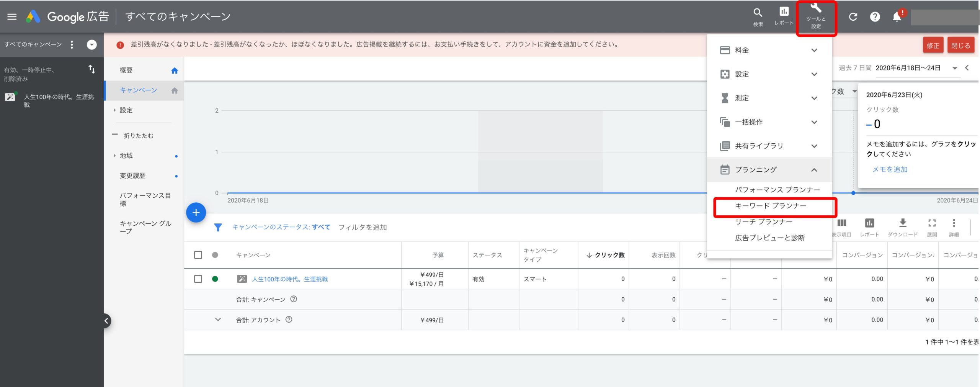The image size is (980, 387).
Task: Click the home icon beside キャンペーン
Action: pyautogui.click(x=175, y=91)
